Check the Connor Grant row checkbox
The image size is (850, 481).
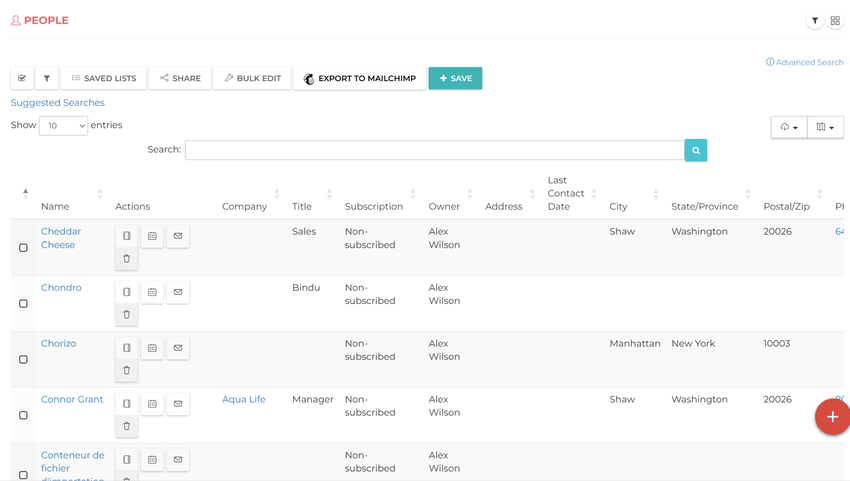pyautogui.click(x=23, y=415)
